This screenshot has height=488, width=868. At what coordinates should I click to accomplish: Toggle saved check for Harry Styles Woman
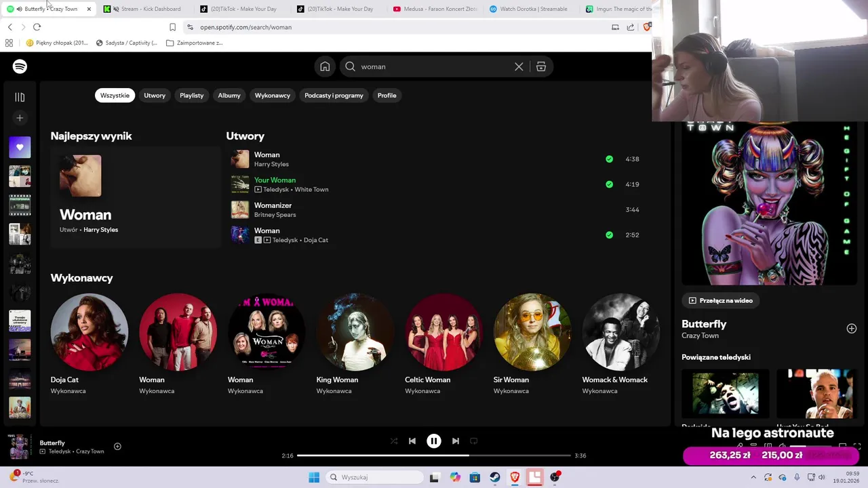609,159
